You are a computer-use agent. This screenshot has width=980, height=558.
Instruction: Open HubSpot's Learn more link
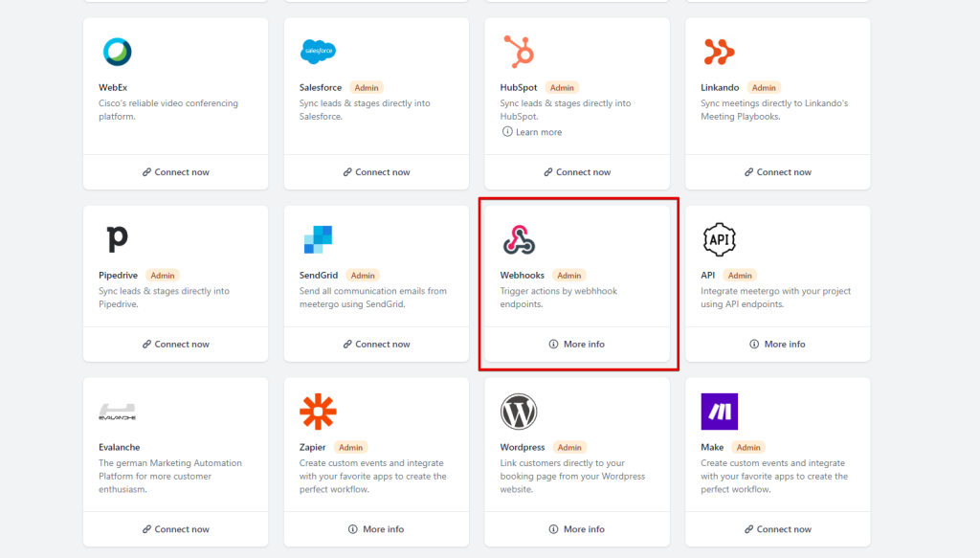(x=532, y=132)
